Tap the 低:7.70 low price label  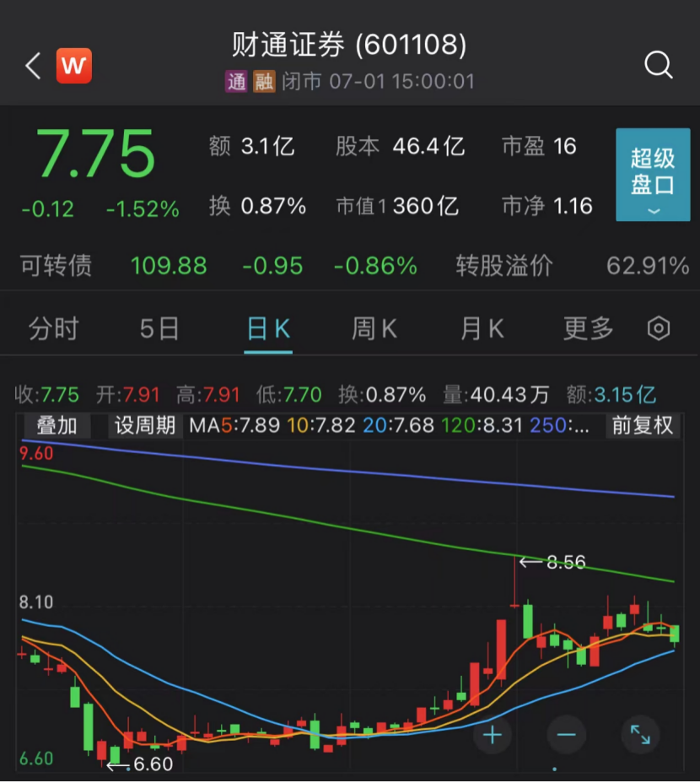[x=289, y=396]
